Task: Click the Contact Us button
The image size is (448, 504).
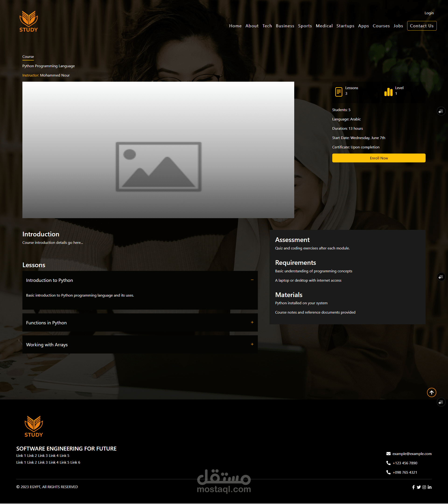Action: pos(421,26)
